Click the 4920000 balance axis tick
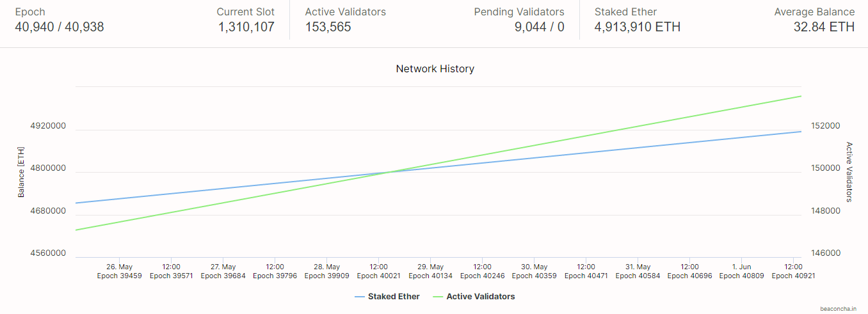 [48, 126]
